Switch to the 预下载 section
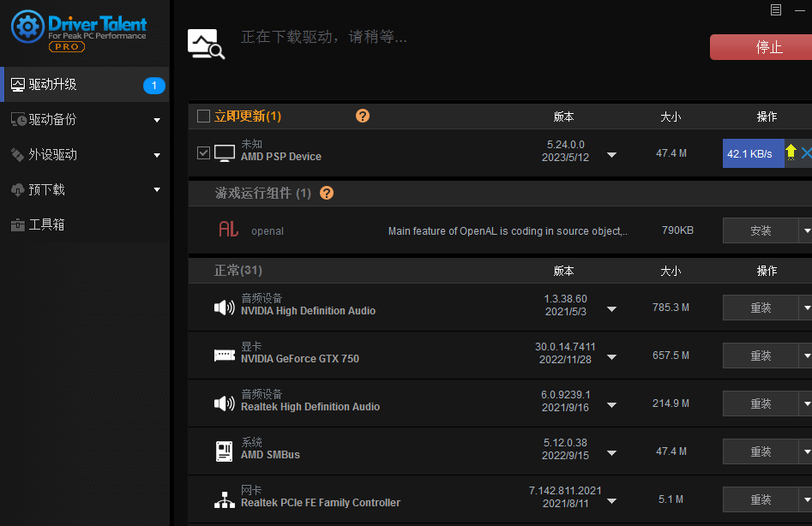 pos(85,190)
